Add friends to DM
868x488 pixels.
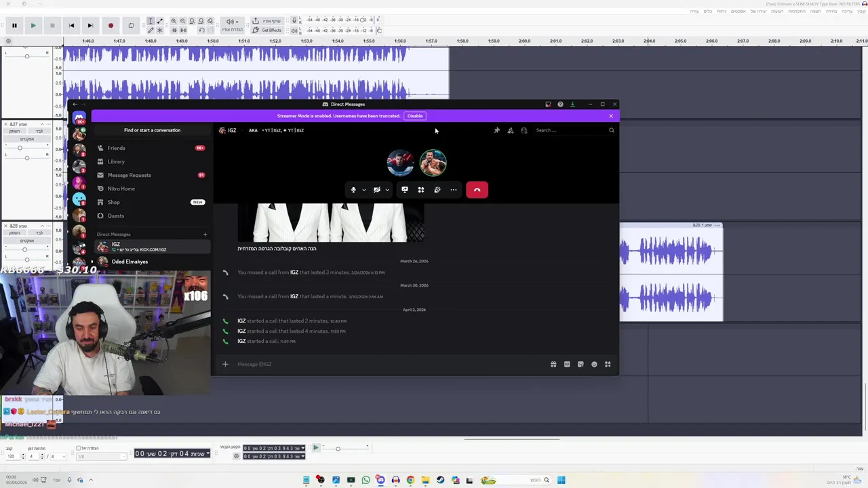511,130
